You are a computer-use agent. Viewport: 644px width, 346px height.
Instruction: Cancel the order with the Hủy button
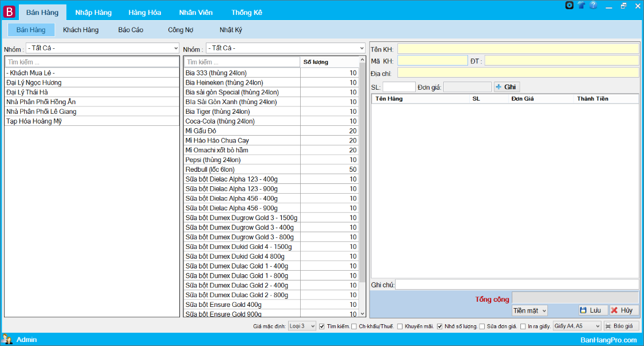point(624,310)
